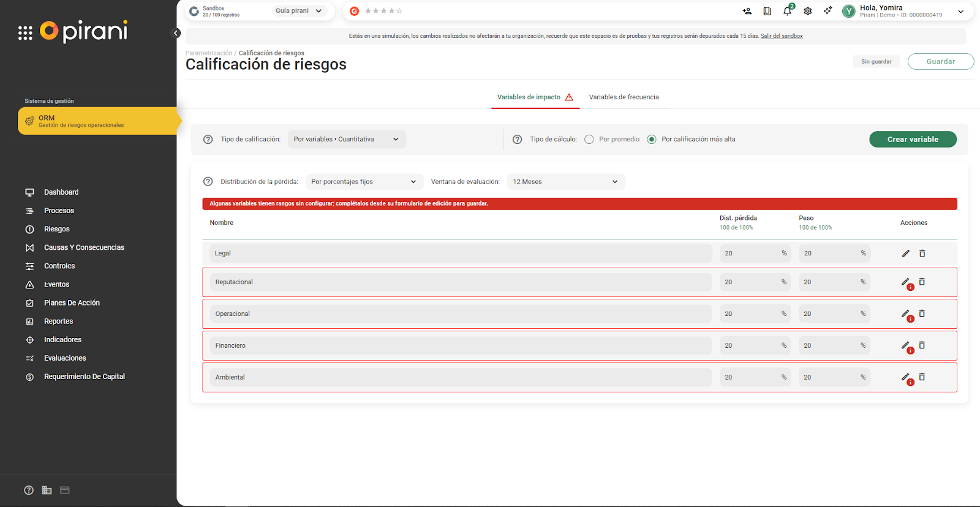Open the notifications bell icon
This screenshot has height=507, width=980.
[x=787, y=11]
